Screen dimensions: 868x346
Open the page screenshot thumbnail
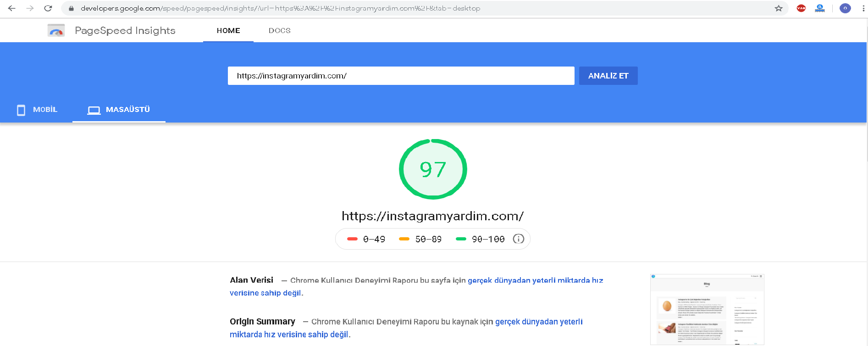707,309
